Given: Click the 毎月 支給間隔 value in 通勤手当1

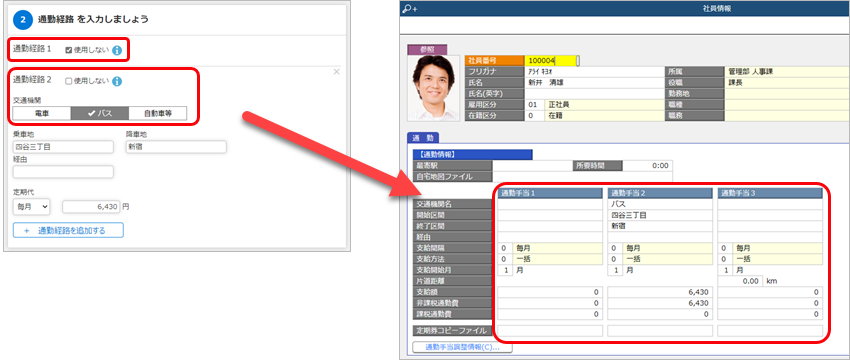Looking at the screenshot, I should 558,248.
